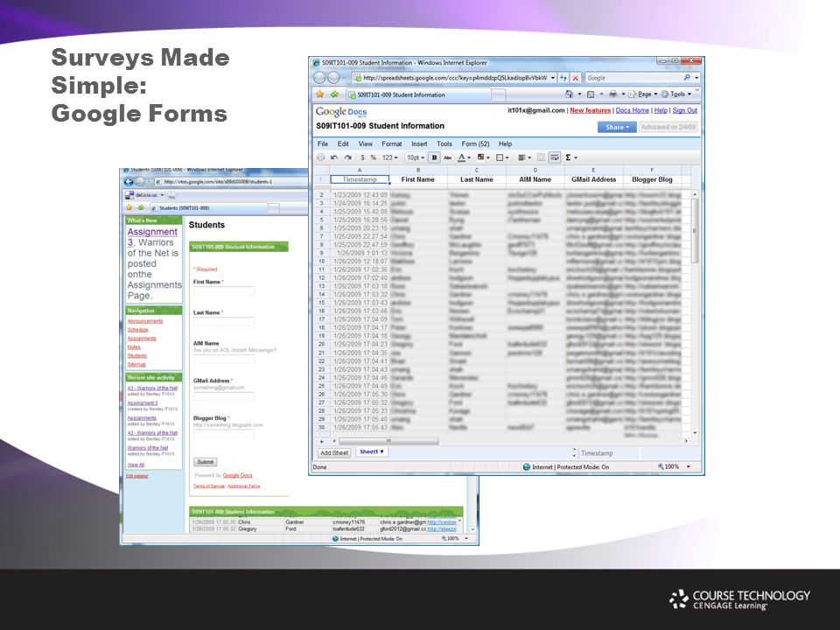Click the IE Back button in Students window
The height and width of the screenshot is (630, 840).
pos(129,182)
